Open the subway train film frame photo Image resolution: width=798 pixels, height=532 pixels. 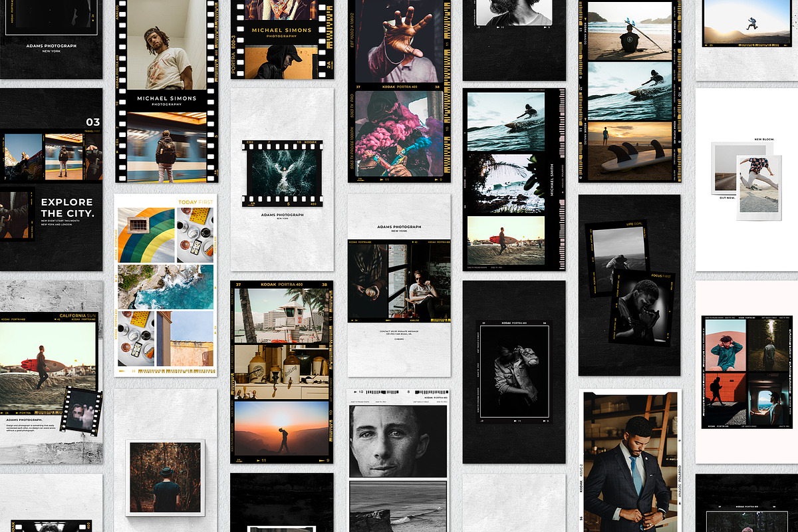coord(167,147)
